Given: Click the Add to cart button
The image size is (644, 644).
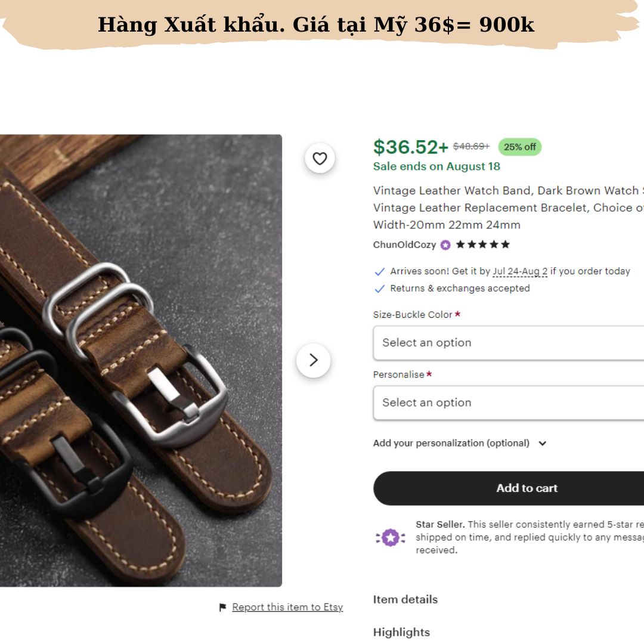Looking at the screenshot, I should click(509, 488).
